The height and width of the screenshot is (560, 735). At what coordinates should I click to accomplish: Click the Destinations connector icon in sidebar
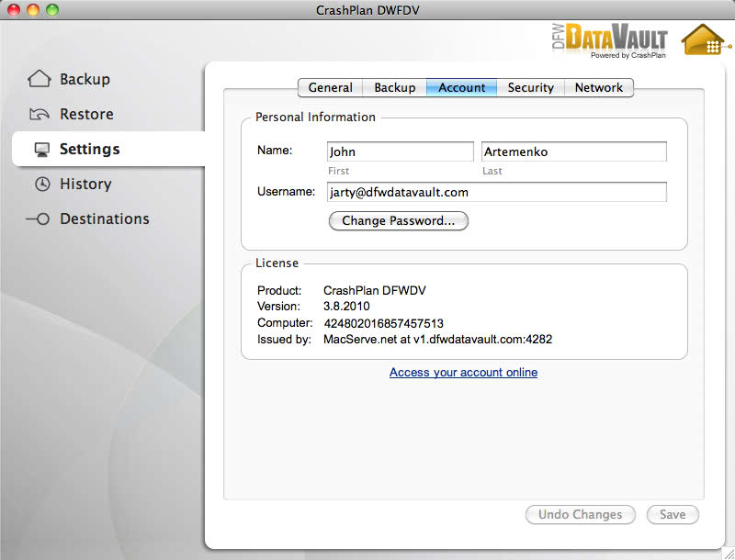click(x=38, y=218)
